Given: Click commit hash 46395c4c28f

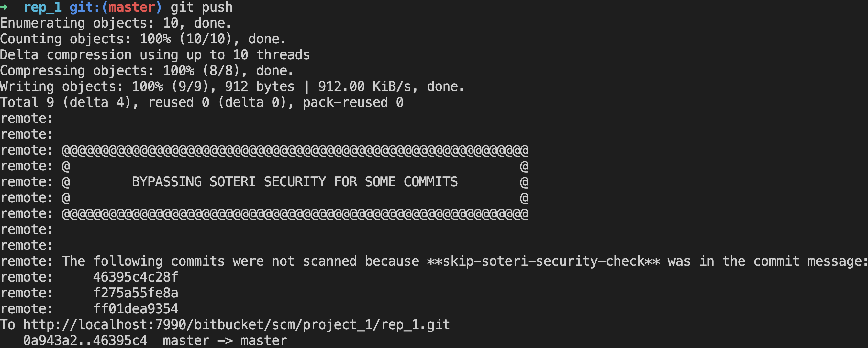Looking at the screenshot, I should (136, 277).
